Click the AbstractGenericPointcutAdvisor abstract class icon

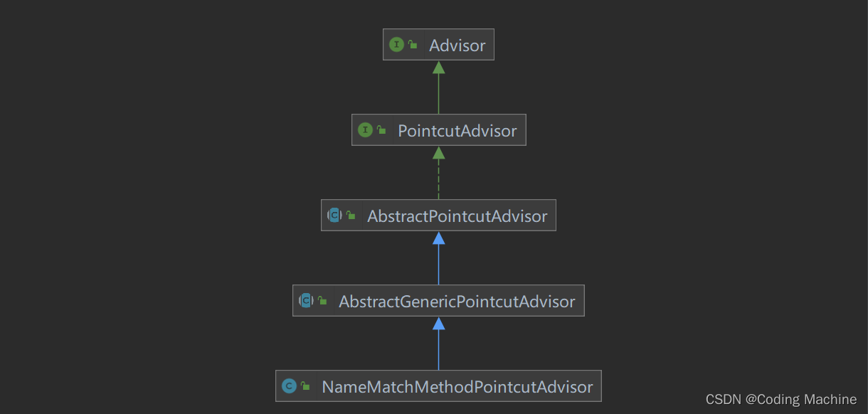point(306,301)
